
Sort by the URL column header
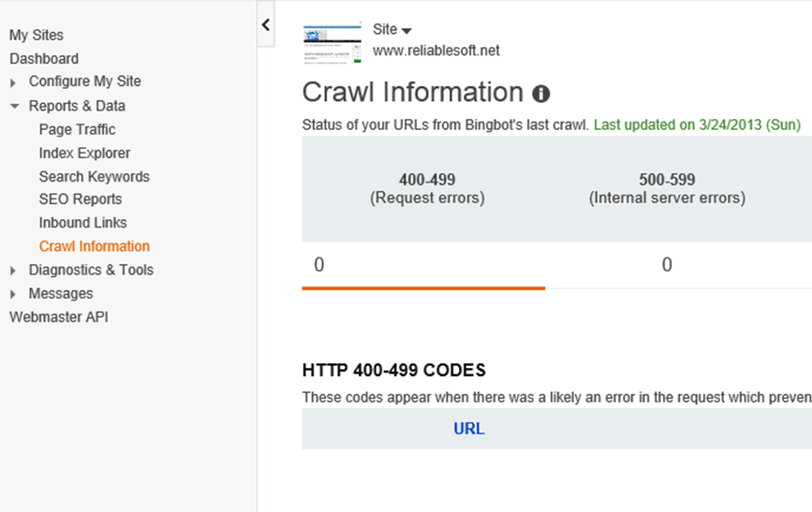coord(468,429)
